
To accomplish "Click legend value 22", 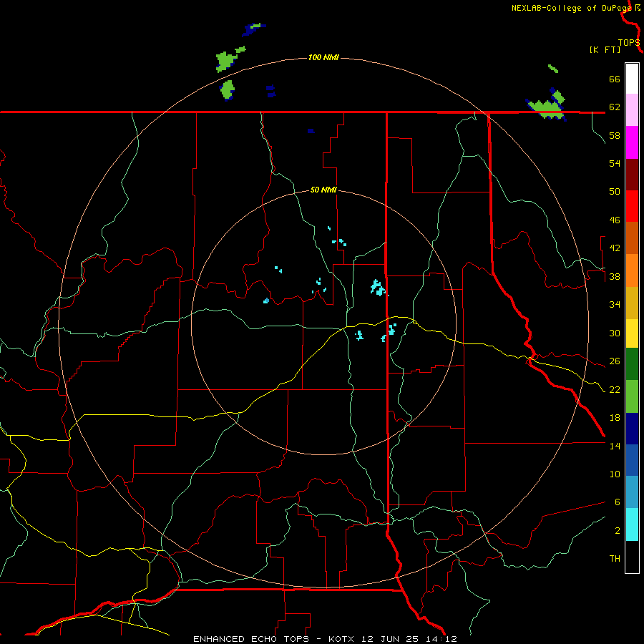I will pyautogui.click(x=615, y=389).
